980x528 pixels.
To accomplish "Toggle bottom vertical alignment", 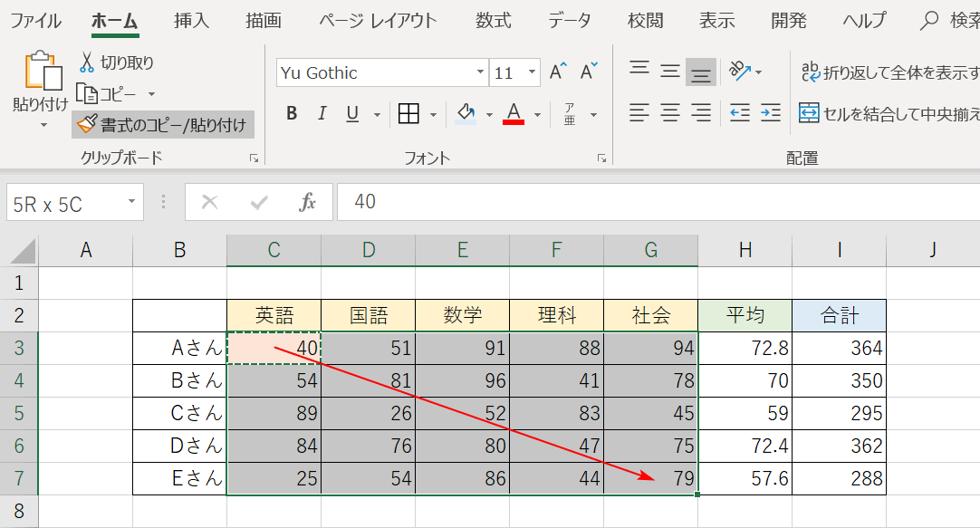I will (x=700, y=72).
